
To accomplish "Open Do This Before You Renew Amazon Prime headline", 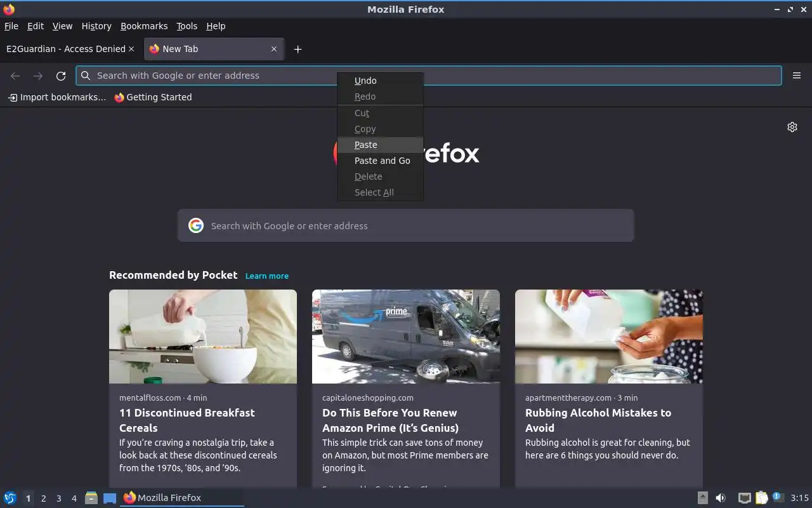I will point(390,420).
